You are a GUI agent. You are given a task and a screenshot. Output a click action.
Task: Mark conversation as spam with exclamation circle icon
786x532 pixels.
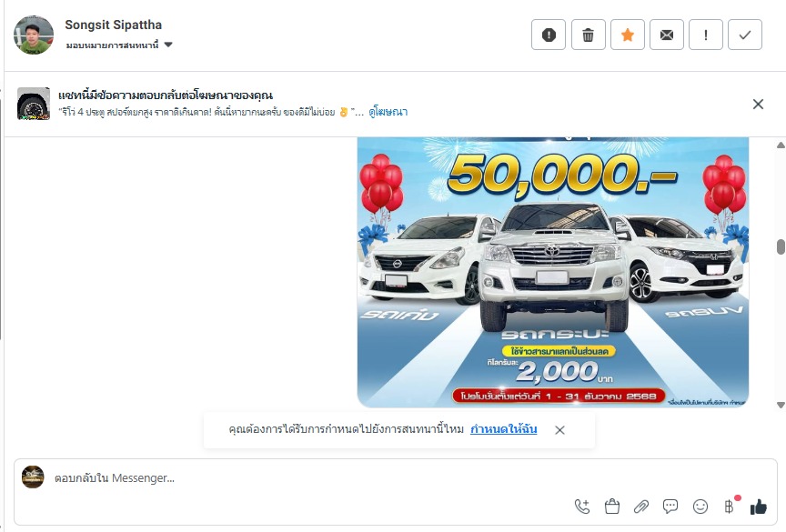[x=549, y=35]
